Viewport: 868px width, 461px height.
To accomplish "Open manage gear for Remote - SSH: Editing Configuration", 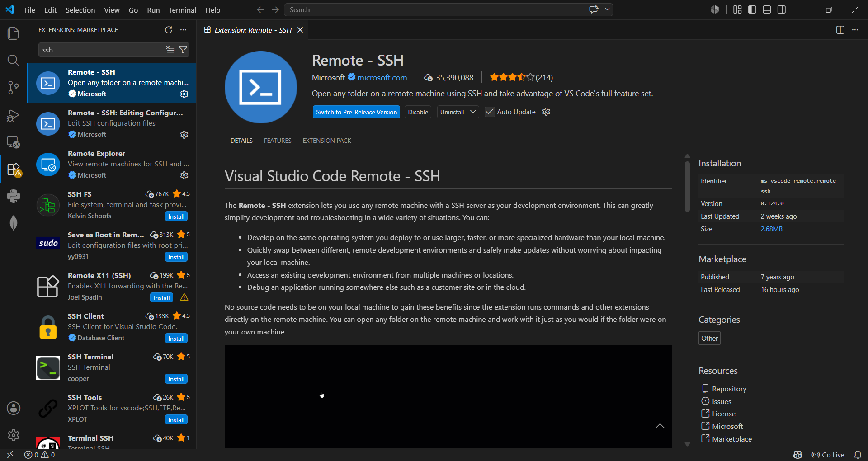I will (184, 135).
